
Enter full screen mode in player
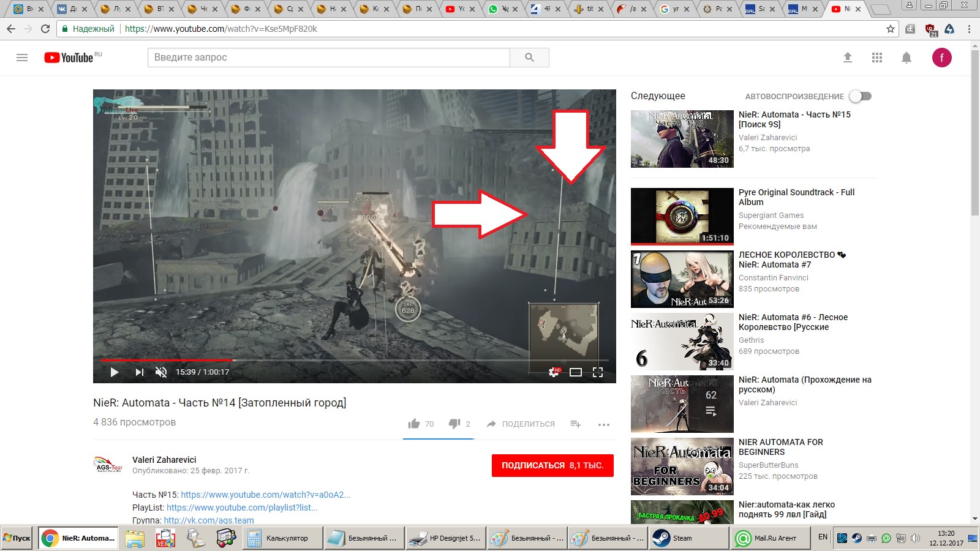point(598,372)
